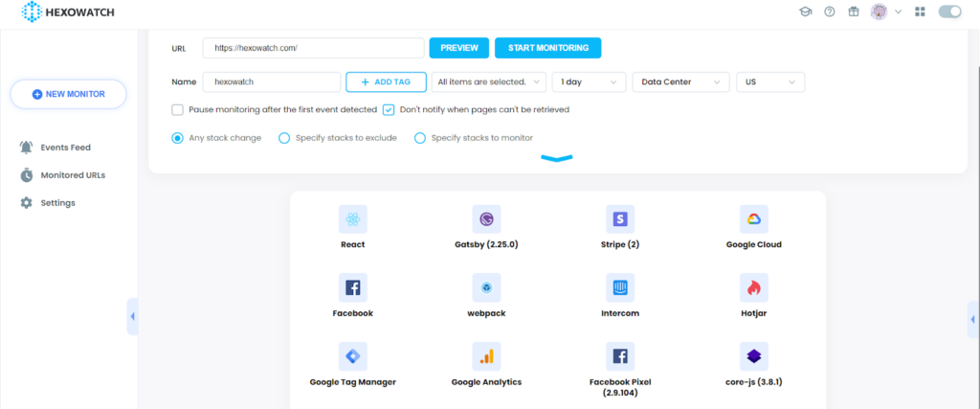
Task: Go to Monitored URLs
Action: coord(73,175)
